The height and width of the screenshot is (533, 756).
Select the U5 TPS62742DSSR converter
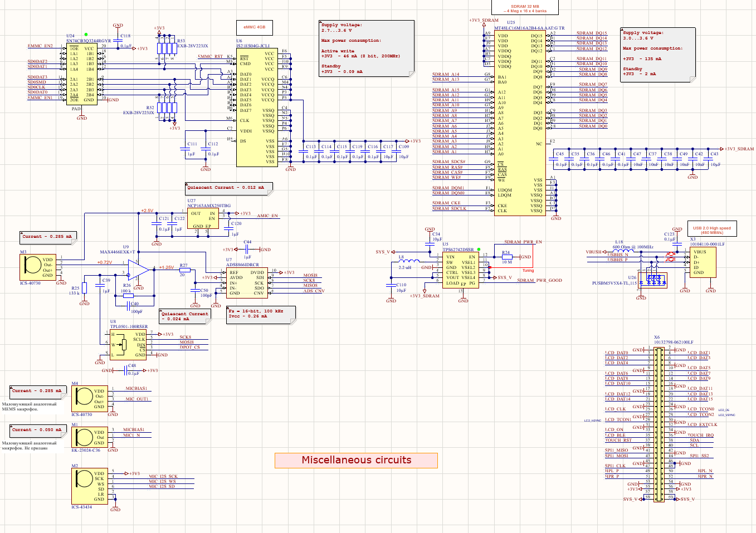[461, 270]
